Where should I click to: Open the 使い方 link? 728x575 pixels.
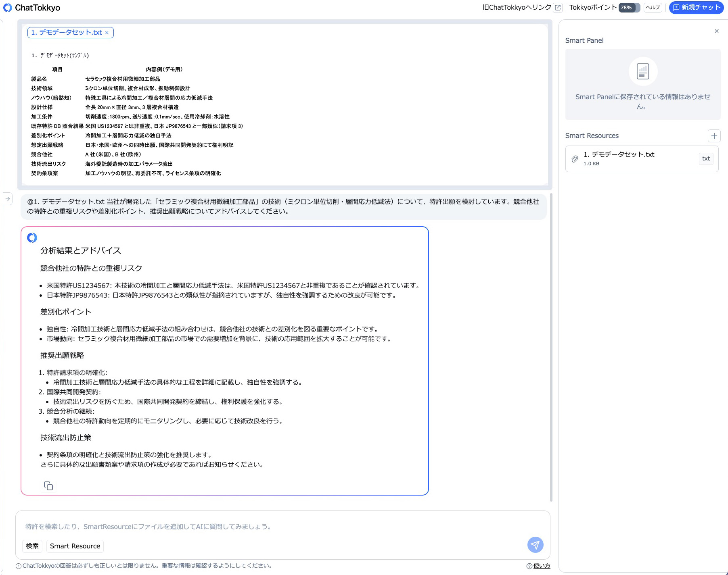(542, 566)
